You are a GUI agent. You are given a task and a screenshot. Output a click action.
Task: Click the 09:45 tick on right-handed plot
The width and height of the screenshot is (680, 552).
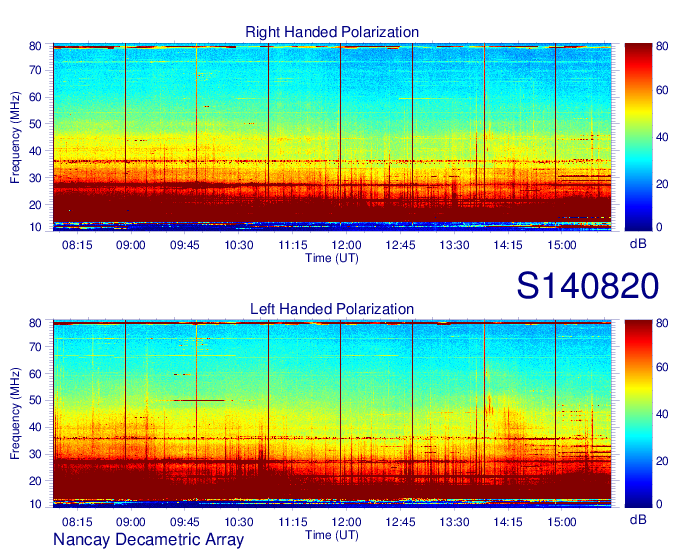185,245
